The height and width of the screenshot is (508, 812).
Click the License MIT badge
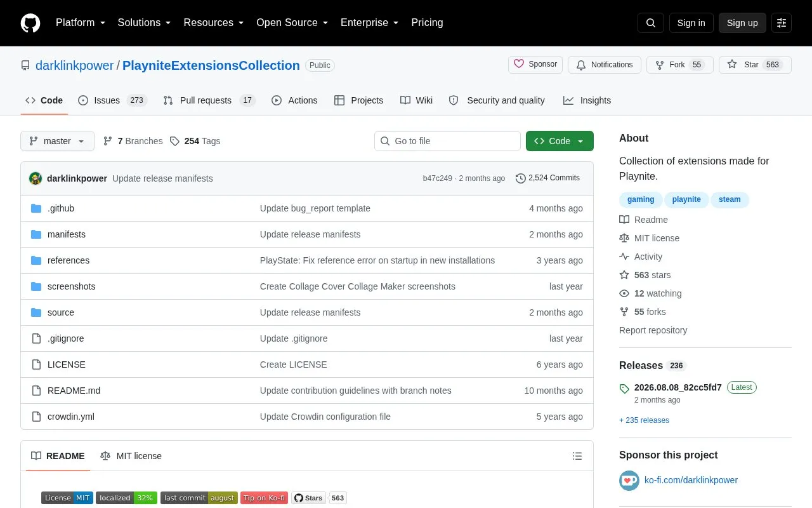pyautogui.click(x=67, y=498)
